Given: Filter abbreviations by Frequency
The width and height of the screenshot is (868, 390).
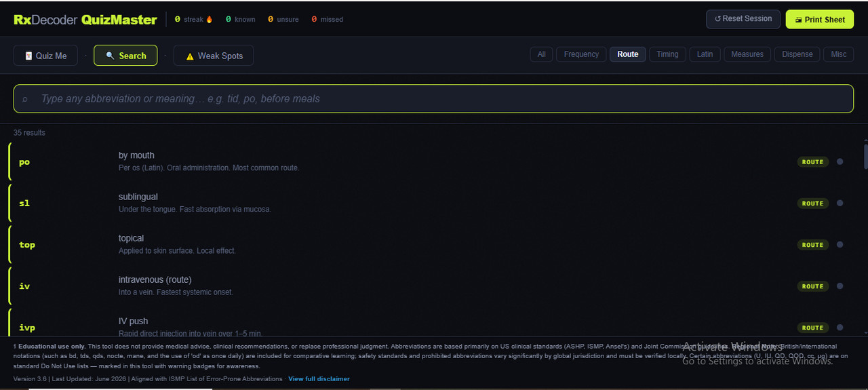Looking at the screenshot, I should coord(581,54).
